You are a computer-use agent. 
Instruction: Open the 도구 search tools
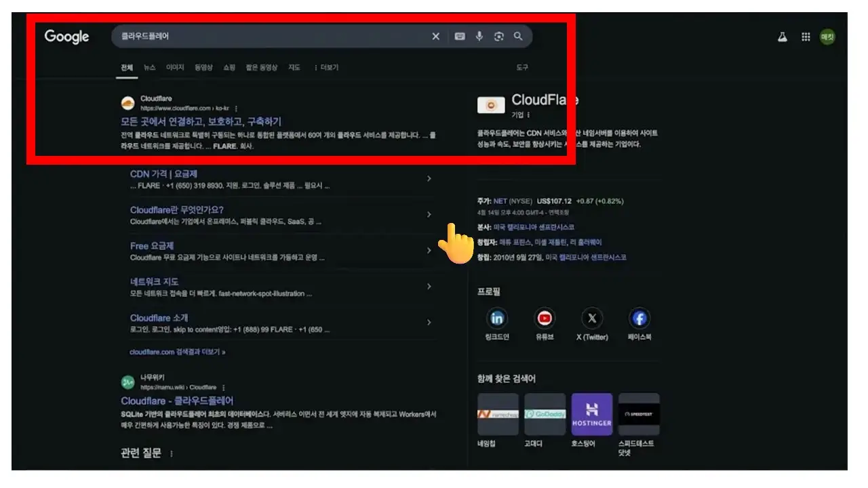[522, 68]
